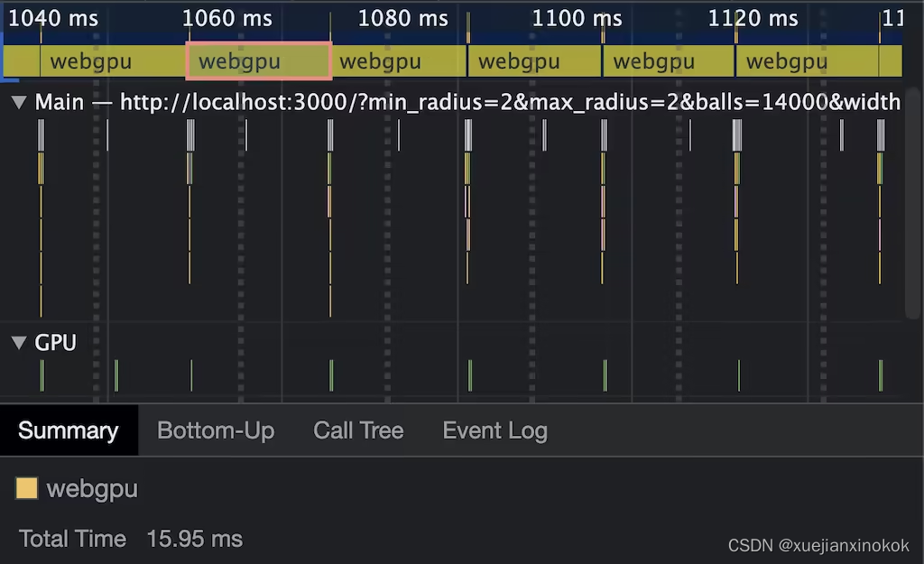Click the Total Time 15.95 ms value
Image resolution: width=924 pixels, height=564 pixels.
(x=195, y=539)
